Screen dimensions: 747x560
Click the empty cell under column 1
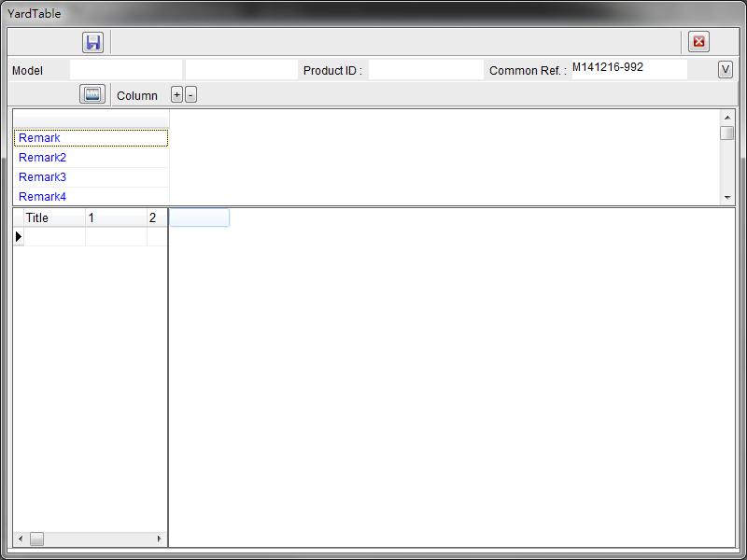pos(116,237)
